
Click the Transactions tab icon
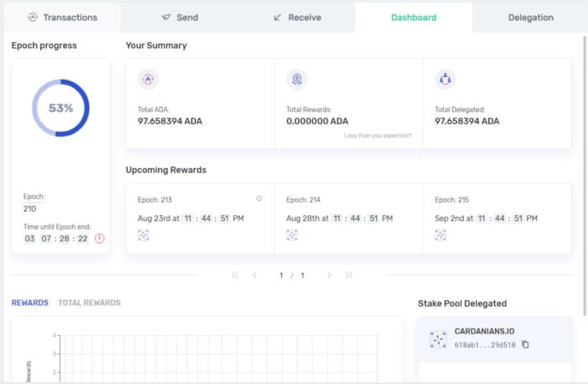[33, 17]
